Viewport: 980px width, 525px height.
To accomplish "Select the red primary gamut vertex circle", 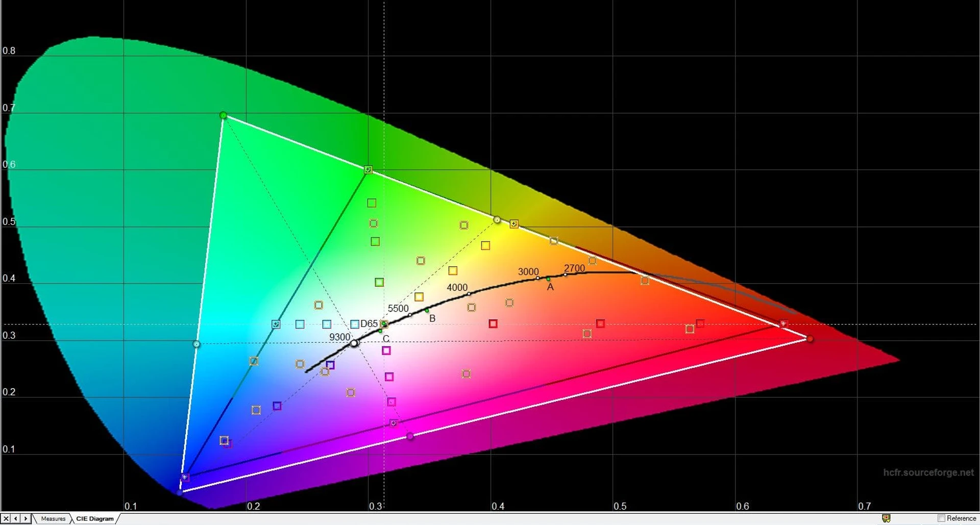I will tap(810, 339).
